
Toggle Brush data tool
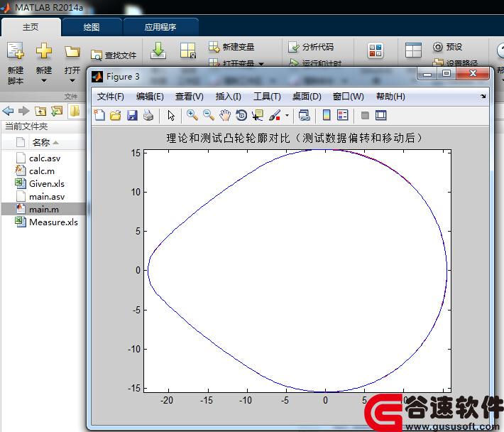(275, 115)
